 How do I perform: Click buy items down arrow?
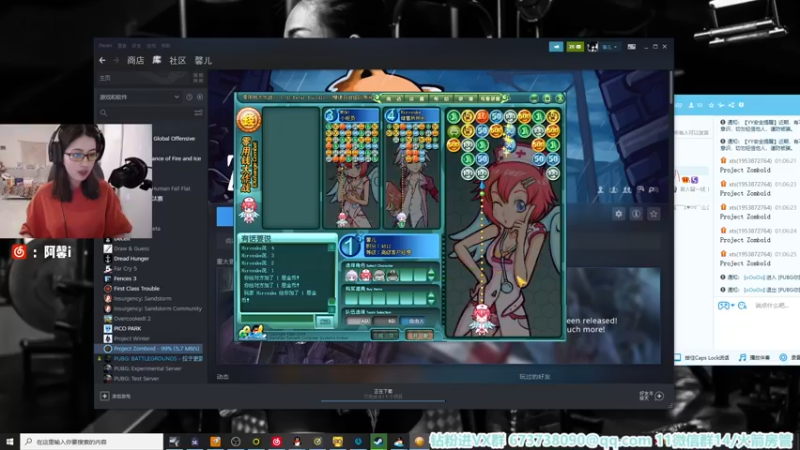(431, 302)
